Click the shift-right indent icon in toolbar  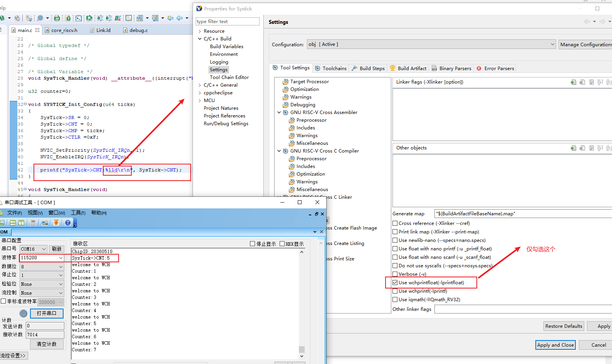coord(100,18)
